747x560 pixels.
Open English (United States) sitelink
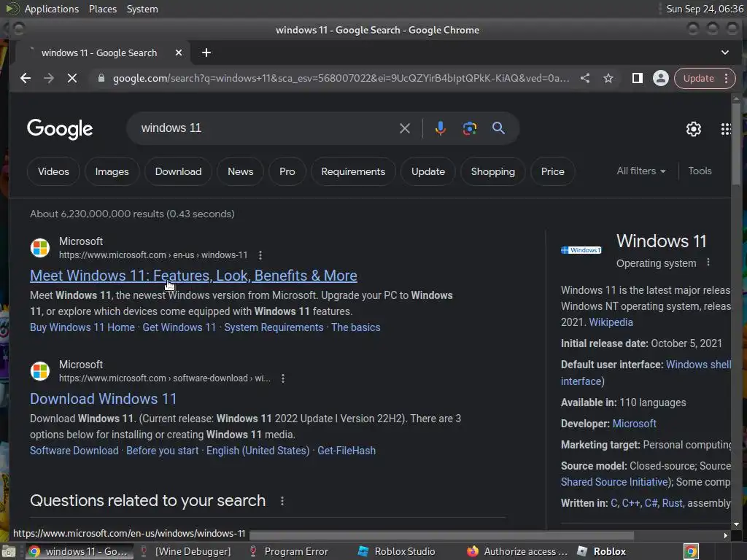coord(258,451)
